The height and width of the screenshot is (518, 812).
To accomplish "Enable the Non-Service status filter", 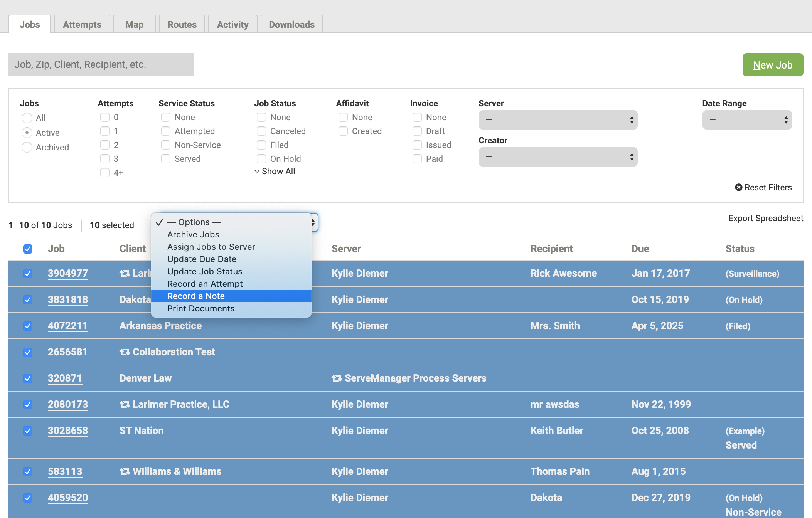I will (x=165, y=145).
